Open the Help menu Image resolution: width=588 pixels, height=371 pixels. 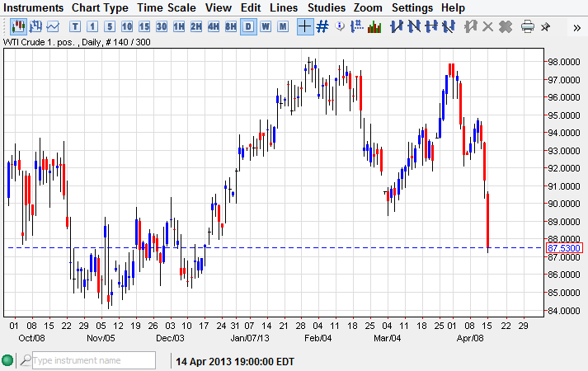point(453,7)
